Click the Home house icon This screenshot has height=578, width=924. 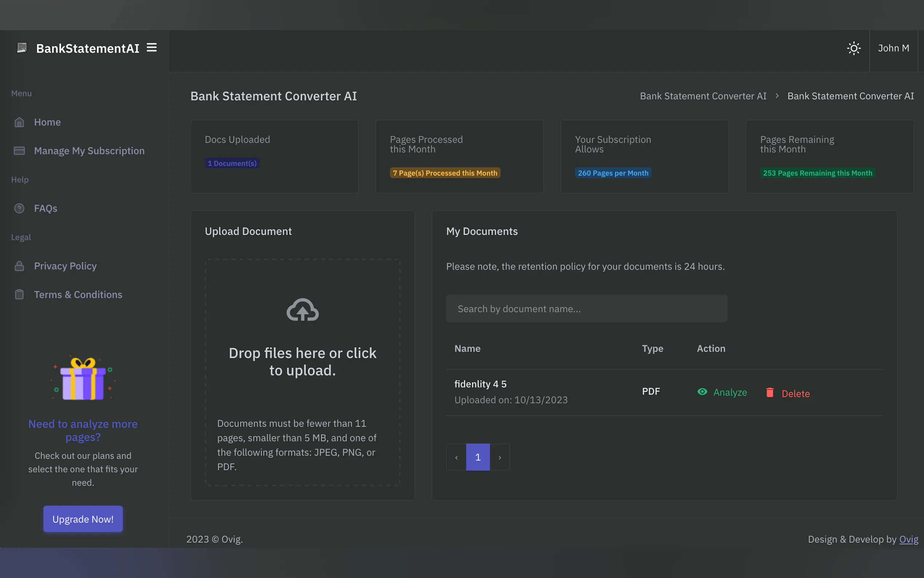point(19,122)
